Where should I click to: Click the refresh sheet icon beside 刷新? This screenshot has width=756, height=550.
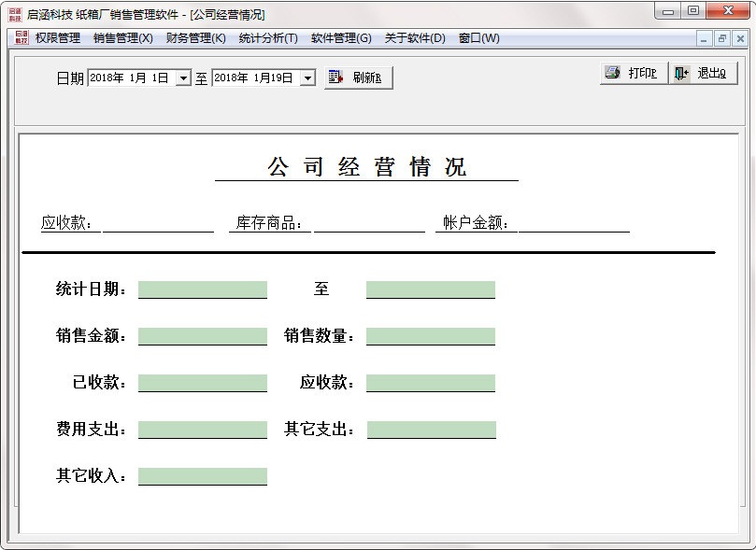coord(335,78)
